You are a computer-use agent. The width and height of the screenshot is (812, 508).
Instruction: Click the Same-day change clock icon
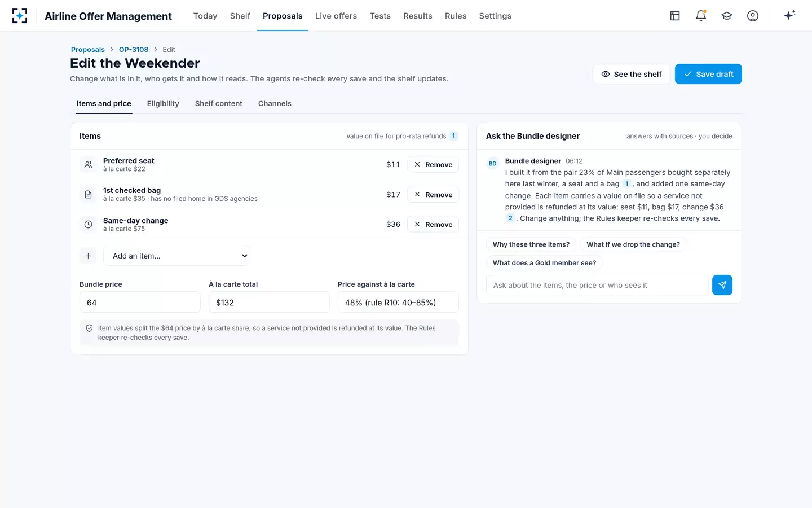(x=88, y=224)
